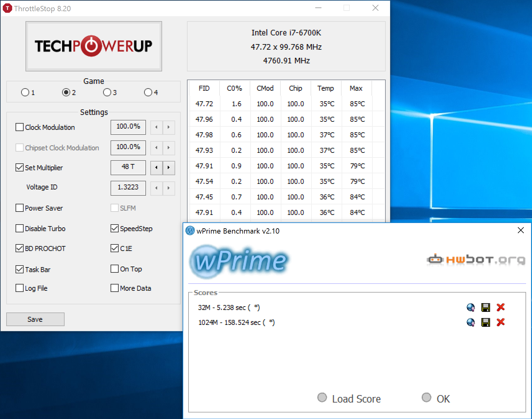Select Game profile 2
Screen dimensions: 532x419
pyautogui.click(x=66, y=92)
